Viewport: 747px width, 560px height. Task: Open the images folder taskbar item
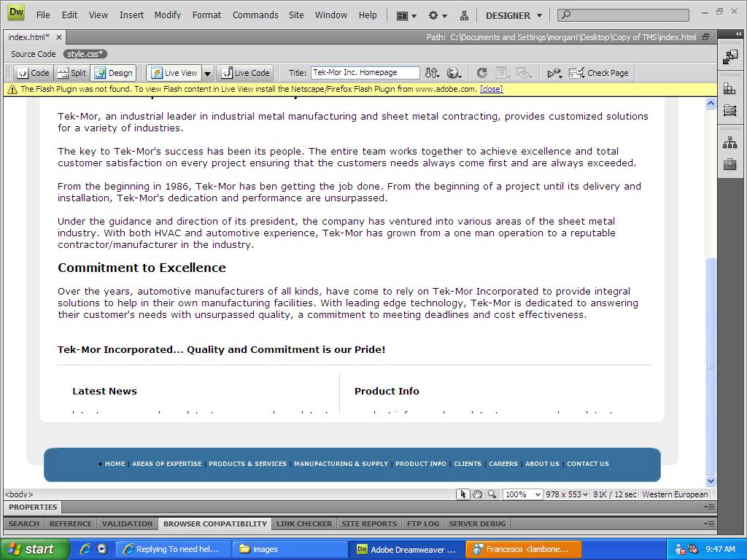(290, 549)
